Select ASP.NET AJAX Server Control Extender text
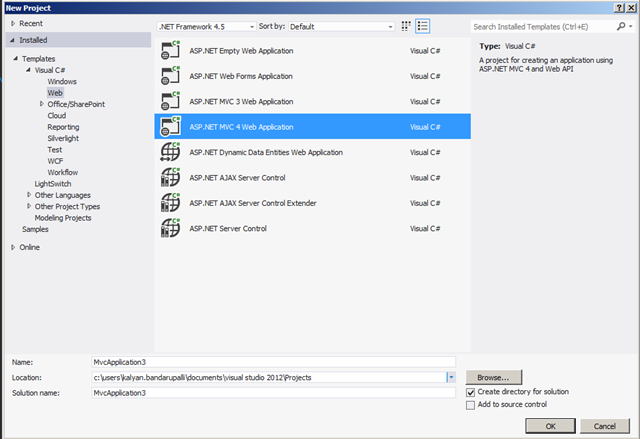Image resolution: width=640 pixels, height=439 pixels. click(x=253, y=203)
